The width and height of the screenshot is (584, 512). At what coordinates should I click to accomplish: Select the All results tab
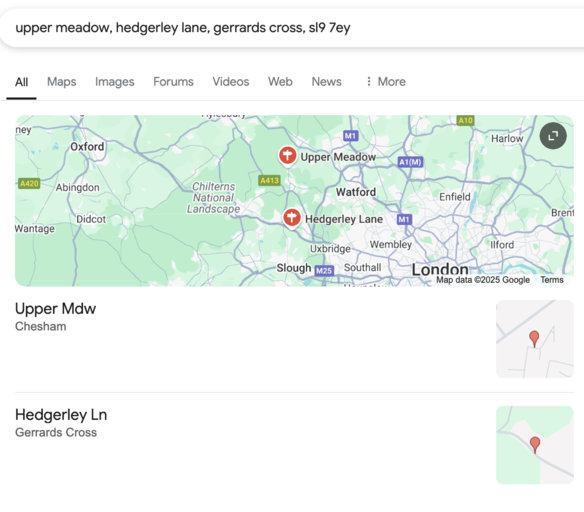(x=22, y=82)
